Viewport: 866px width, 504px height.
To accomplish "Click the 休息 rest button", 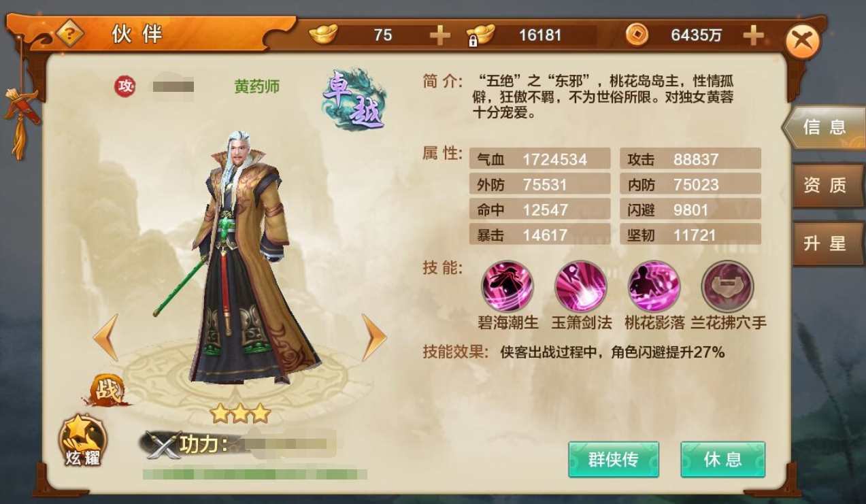I will click(723, 460).
